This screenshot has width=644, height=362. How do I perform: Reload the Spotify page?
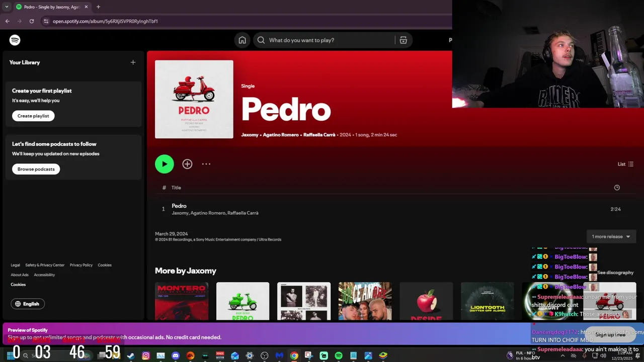[32, 21]
